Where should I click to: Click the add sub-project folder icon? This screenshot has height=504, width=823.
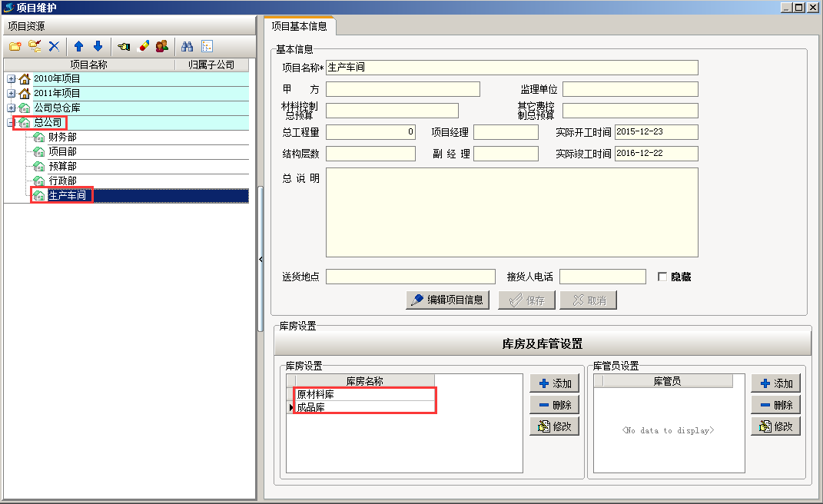click(35, 46)
